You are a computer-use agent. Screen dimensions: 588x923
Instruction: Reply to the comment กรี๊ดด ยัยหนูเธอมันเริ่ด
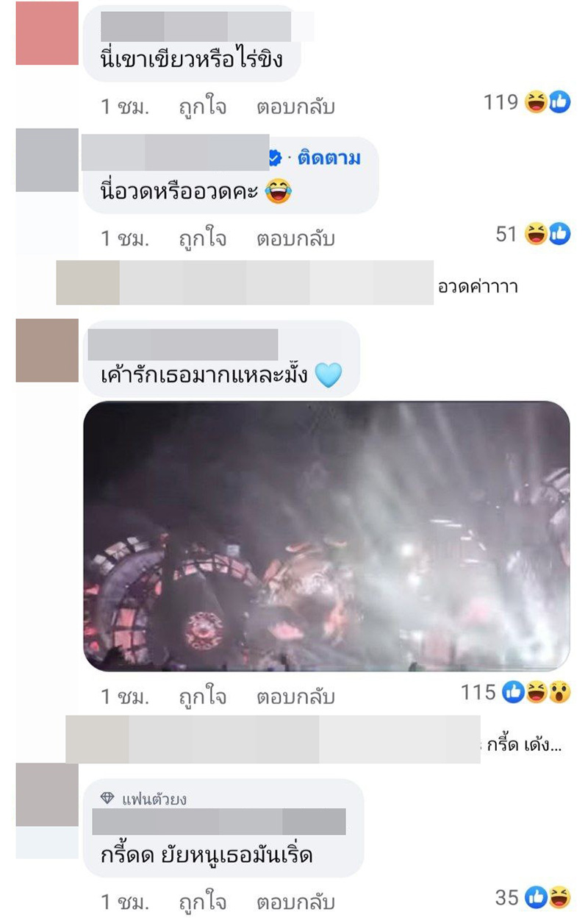pos(295,901)
